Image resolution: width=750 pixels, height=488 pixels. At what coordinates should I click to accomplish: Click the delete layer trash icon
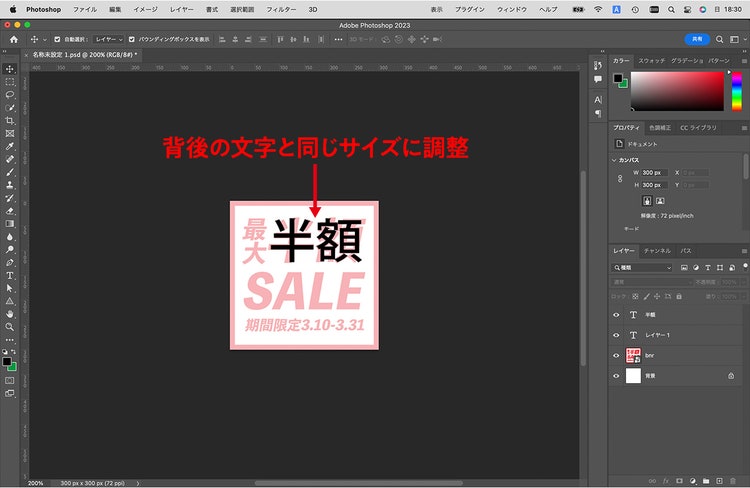(733, 480)
